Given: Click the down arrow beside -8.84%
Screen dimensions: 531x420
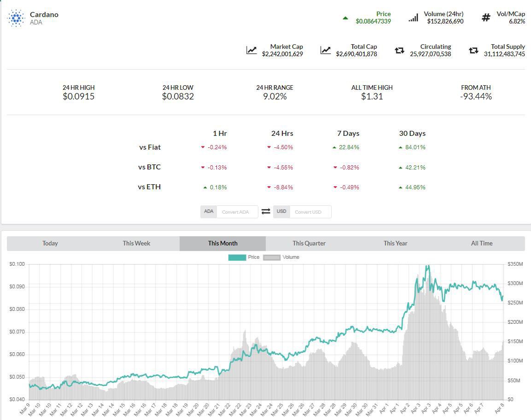Looking at the screenshot, I should [269, 187].
